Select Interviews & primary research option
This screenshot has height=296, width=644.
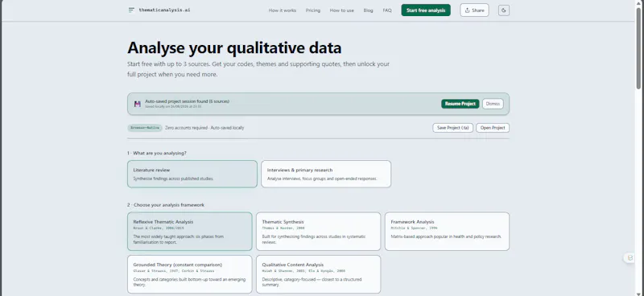pos(326,174)
